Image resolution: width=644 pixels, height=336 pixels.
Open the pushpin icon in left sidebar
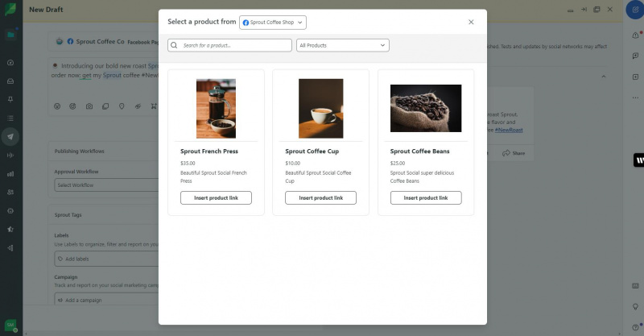pyautogui.click(x=10, y=100)
